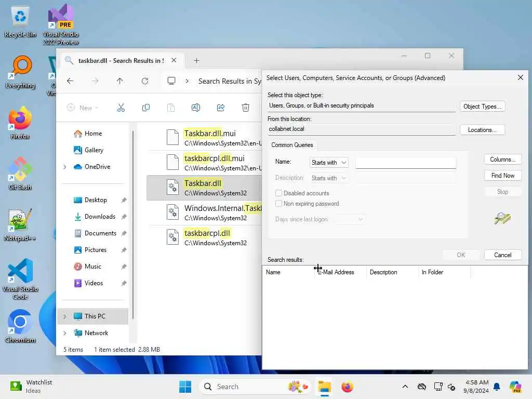
Task: Click the Name query input field
Action: [x=405, y=163]
